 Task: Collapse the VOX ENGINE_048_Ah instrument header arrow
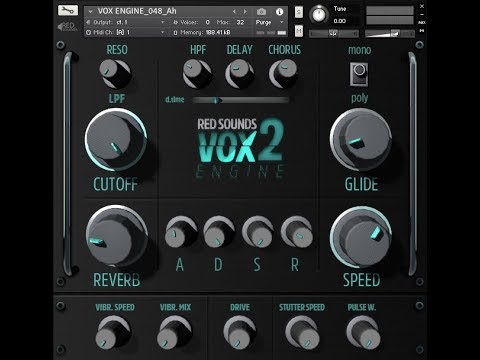point(90,11)
